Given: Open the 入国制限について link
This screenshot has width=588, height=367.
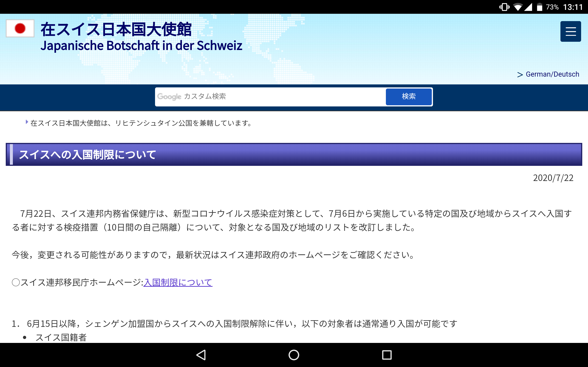Looking at the screenshot, I should pos(178,282).
